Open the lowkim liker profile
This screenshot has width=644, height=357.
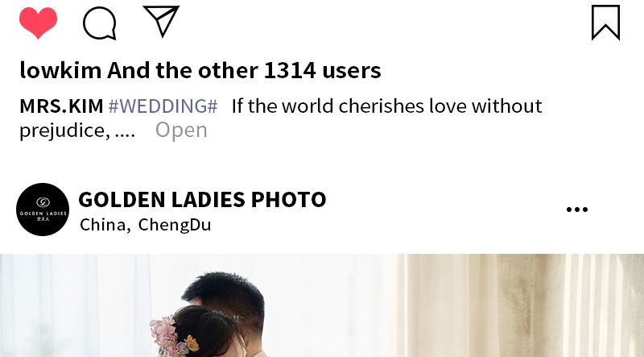coord(60,70)
